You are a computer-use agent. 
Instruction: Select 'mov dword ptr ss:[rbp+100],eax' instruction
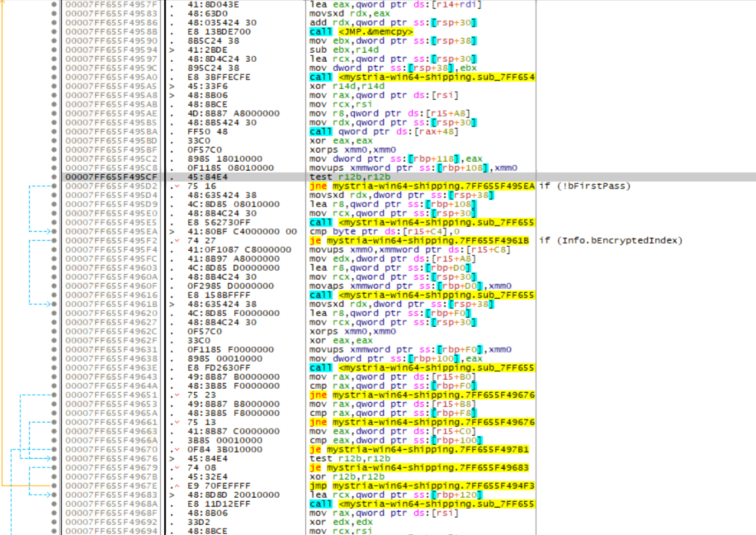(x=396, y=358)
